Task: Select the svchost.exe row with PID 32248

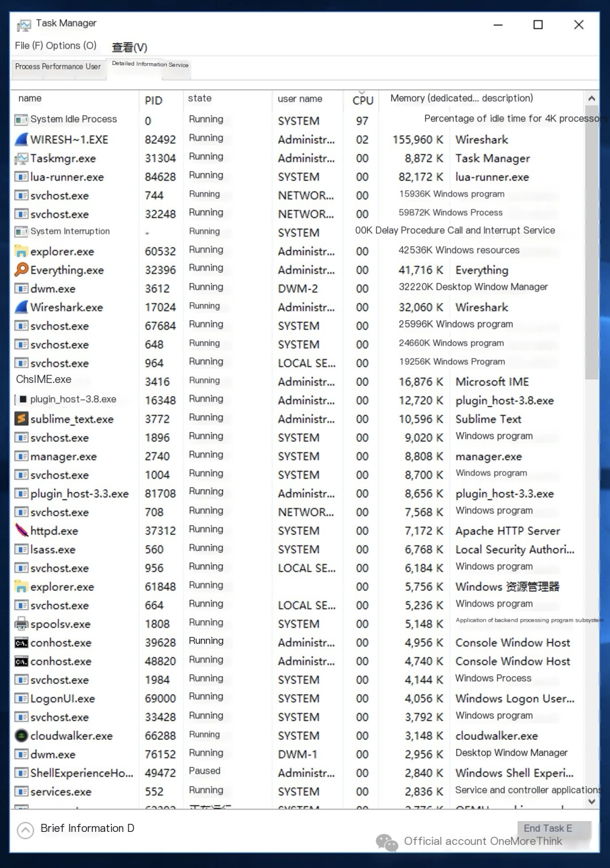Action: 298,214
